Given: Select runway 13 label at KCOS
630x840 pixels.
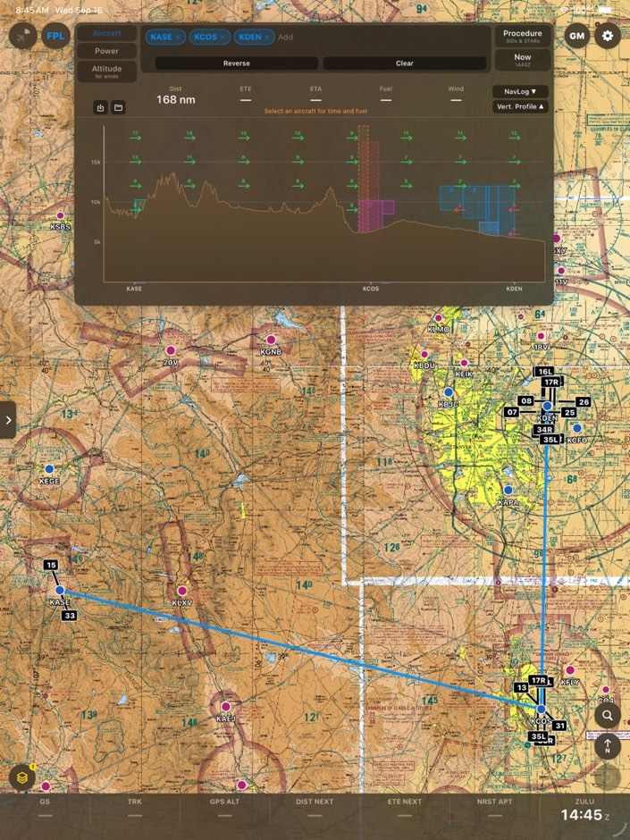Looking at the screenshot, I should [x=521, y=687].
